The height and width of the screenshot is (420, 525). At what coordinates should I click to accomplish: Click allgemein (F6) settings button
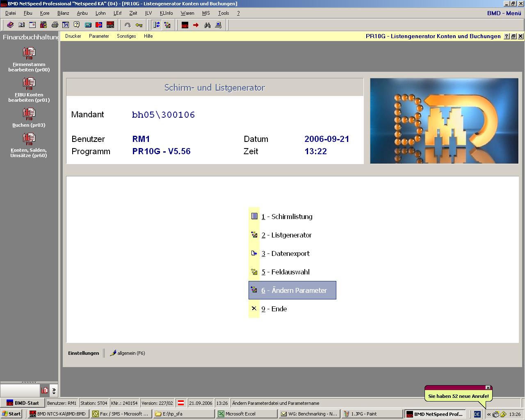(x=128, y=353)
